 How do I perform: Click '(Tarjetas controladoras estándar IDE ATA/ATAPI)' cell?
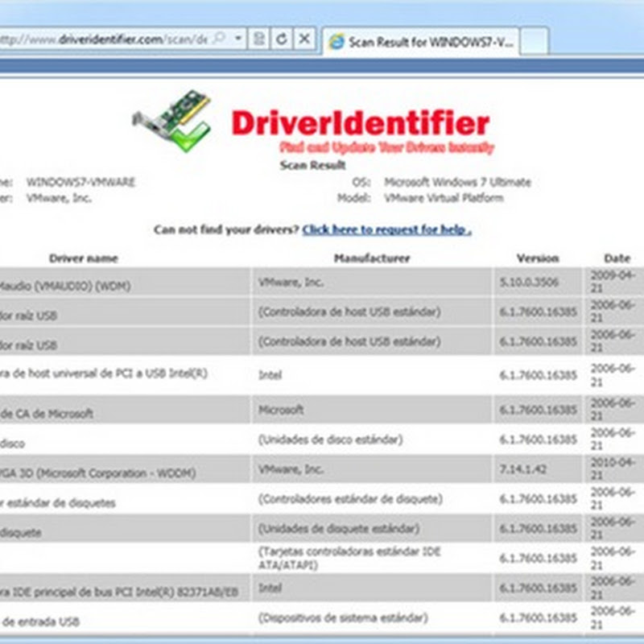(372, 558)
